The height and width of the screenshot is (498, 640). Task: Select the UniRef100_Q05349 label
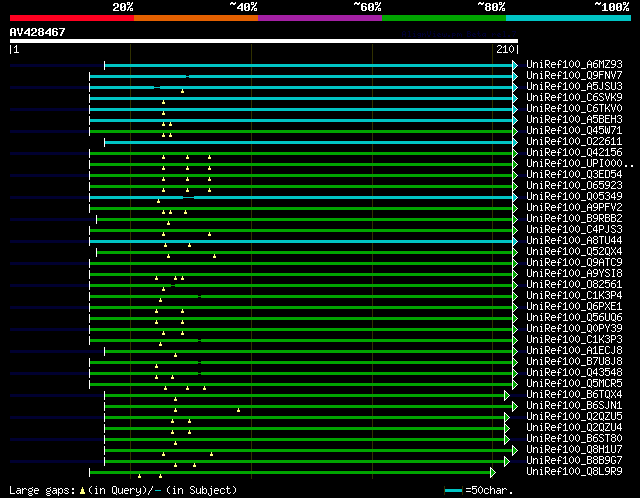click(574, 197)
